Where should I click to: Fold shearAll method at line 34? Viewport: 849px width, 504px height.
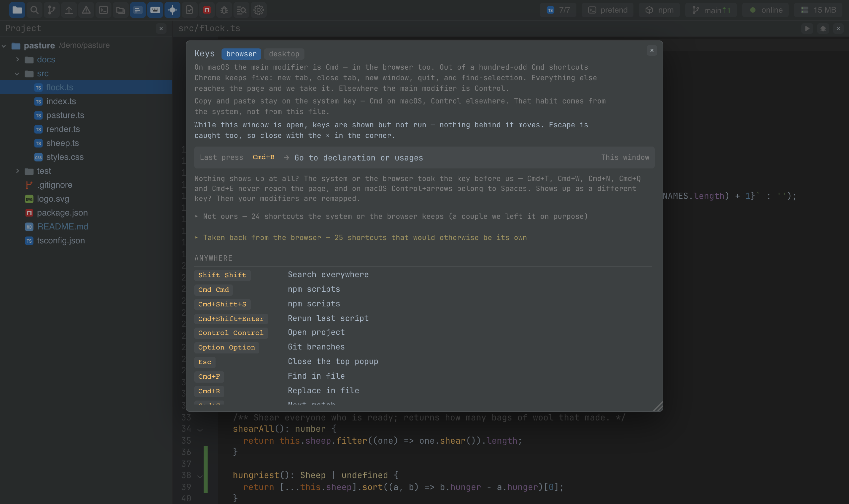[200, 430]
